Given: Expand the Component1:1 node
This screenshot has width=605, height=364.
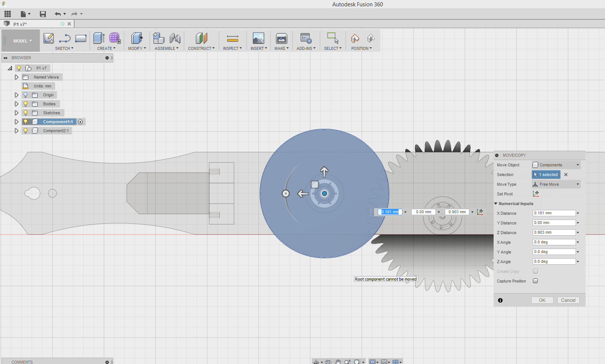Looking at the screenshot, I should pyautogui.click(x=16, y=122).
